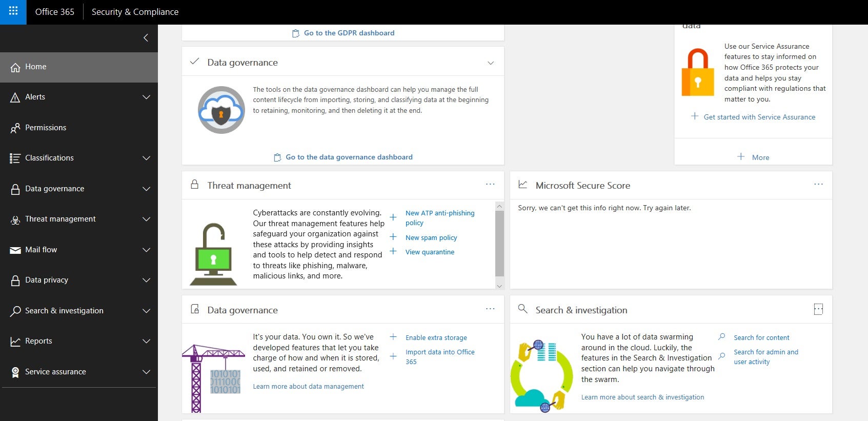Select Home in the navigation sidebar
Image resolution: width=868 pixels, height=421 pixels.
click(x=79, y=67)
